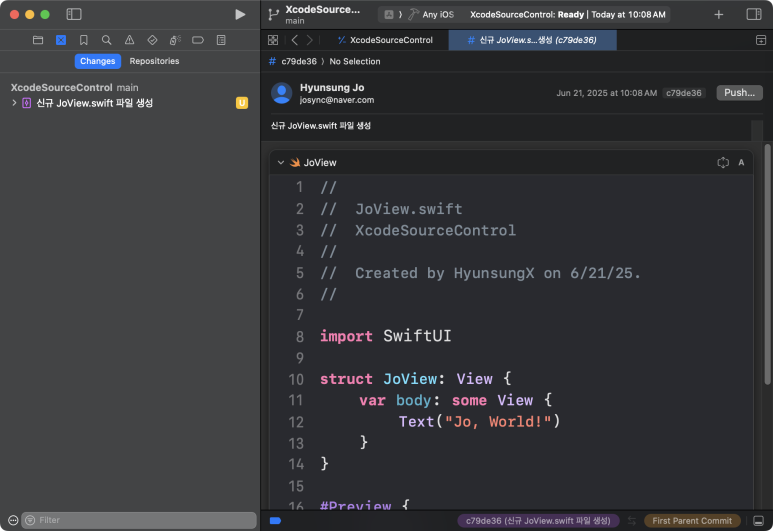This screenshot has width=773, height=531.
Task: Click No Selection in the jump bar
Action: (354, 61)
